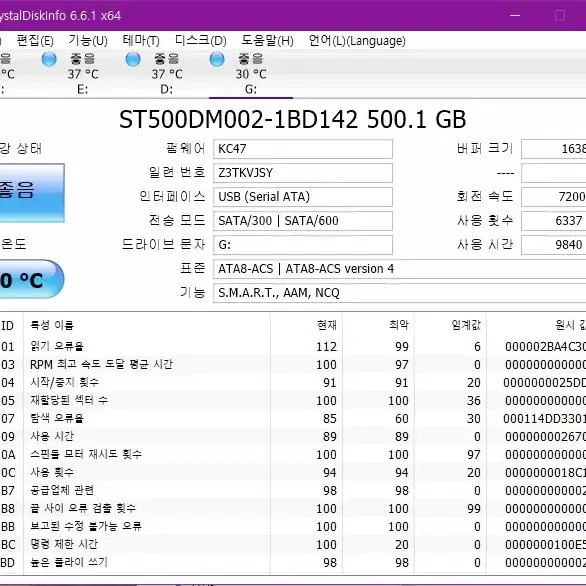Image resolution: width=586 pixels, height=586 pixels.
Task: Click the 최악 column header
Action: 378,325
